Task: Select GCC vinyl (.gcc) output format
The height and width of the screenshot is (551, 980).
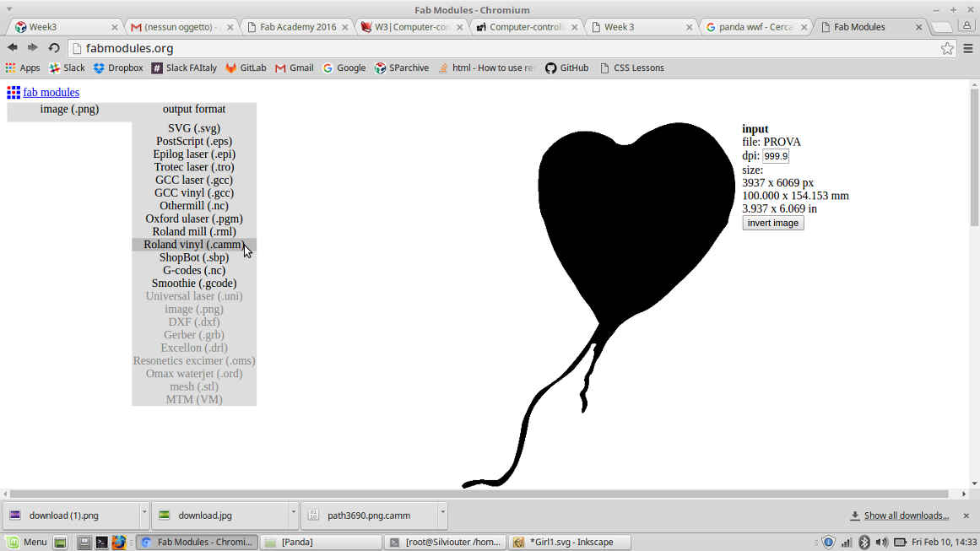Action: [x=194, y=193]
